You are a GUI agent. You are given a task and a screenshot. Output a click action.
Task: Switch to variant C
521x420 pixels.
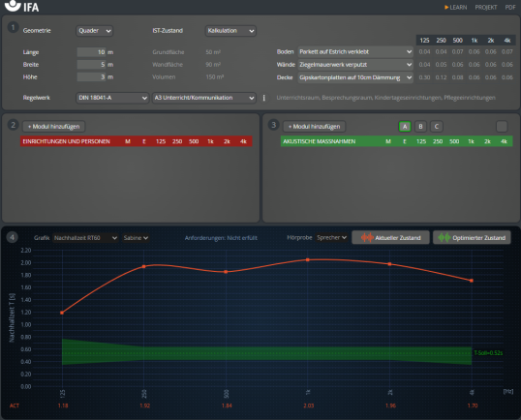coord(437,127)
